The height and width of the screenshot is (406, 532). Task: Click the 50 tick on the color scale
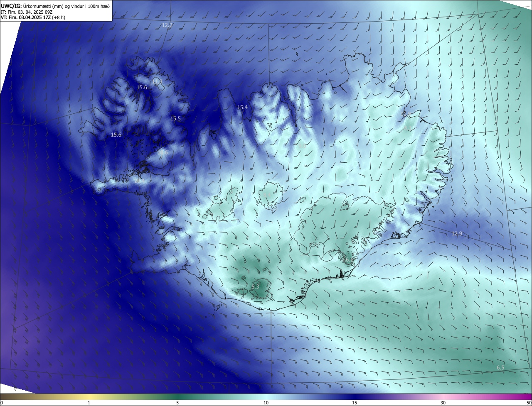(529, 403)
